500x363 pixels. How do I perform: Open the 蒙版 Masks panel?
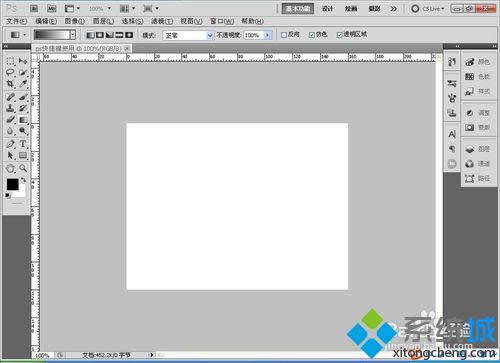tap(478, 127)
